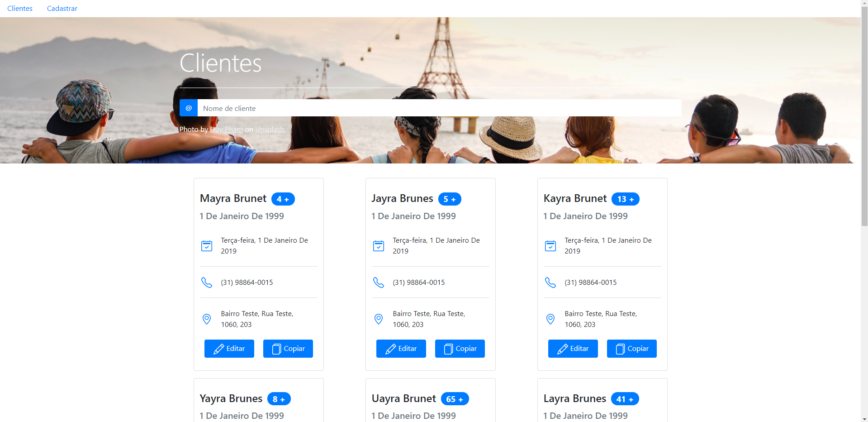Screen dimensions: 868x422
Task: Select the Jayra Brunes card title
Action: pyautogui.click(x=402, y=198)
